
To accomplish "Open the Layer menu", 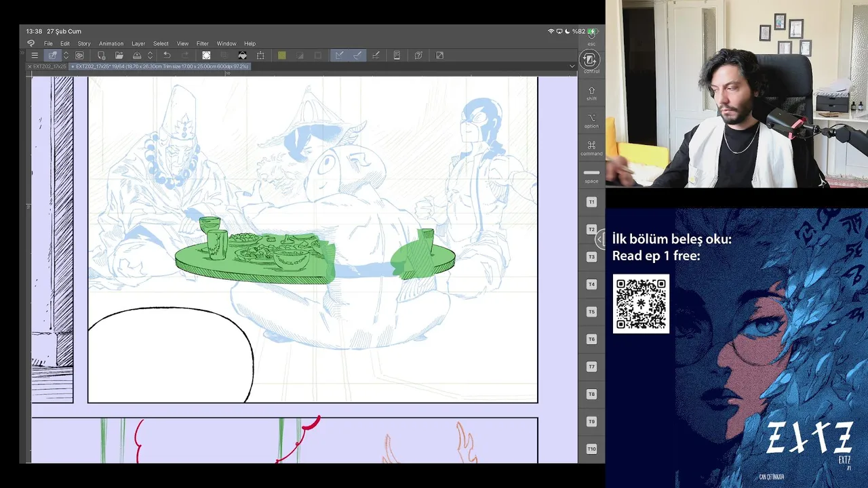I will [x=138, y=43].
